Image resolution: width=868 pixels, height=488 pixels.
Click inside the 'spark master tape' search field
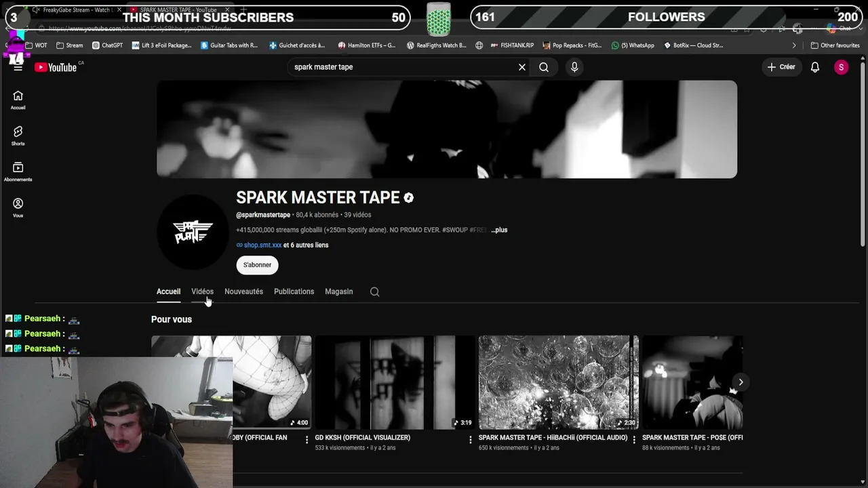pyautogui.click(x=403, y=67)
